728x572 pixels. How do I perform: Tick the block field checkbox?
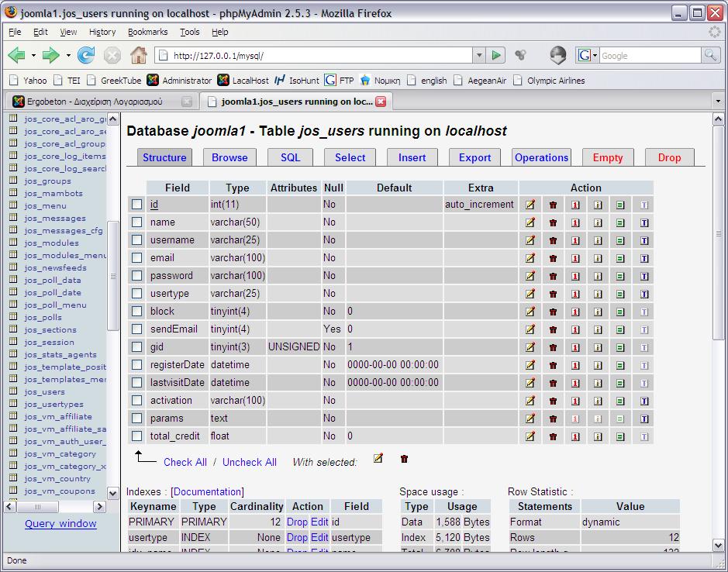coord(136,311)
